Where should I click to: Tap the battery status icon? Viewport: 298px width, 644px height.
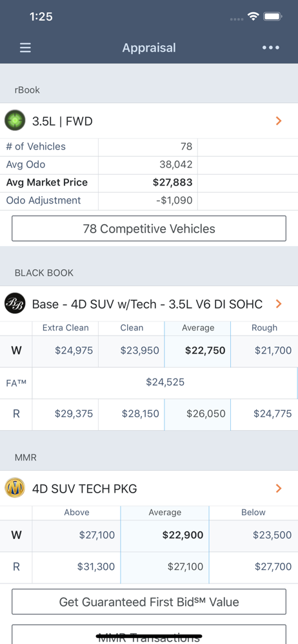pyautogui.click(x=272, y=17)
